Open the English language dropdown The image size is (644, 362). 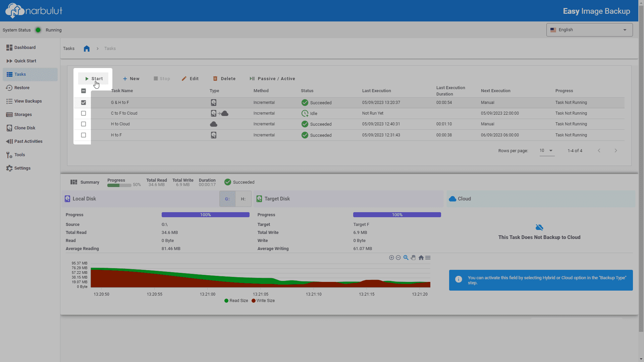[x=589, y=30]
